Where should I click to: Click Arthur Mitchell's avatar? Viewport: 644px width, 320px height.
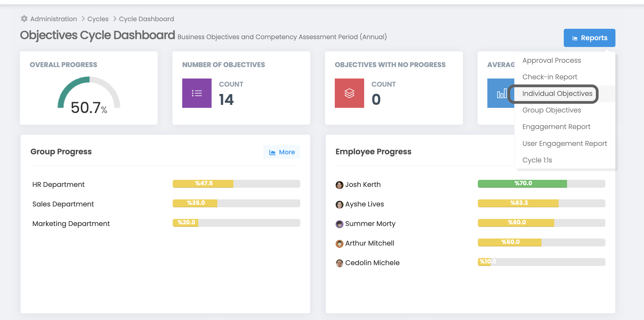pos(339,244)
